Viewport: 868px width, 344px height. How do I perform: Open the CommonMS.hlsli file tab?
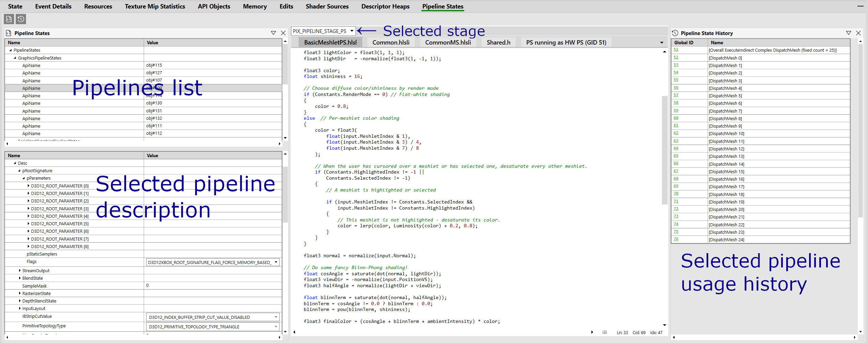(448, 43)
